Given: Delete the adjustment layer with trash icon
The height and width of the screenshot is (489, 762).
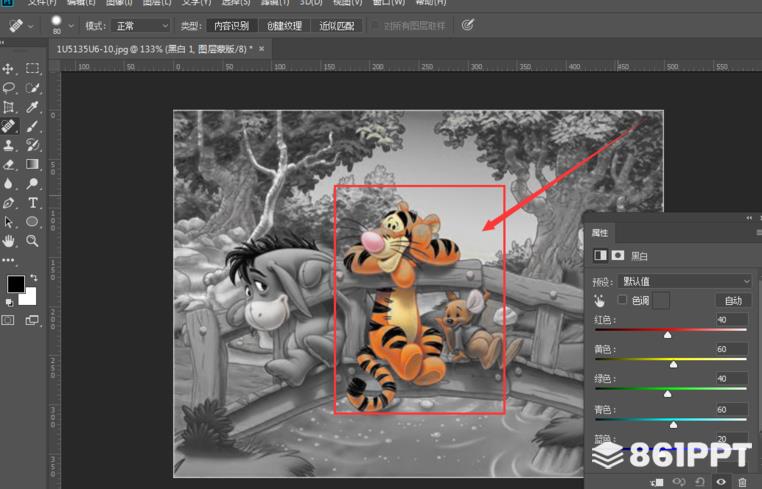Looking at the screenshot, I should pos(742,482).
